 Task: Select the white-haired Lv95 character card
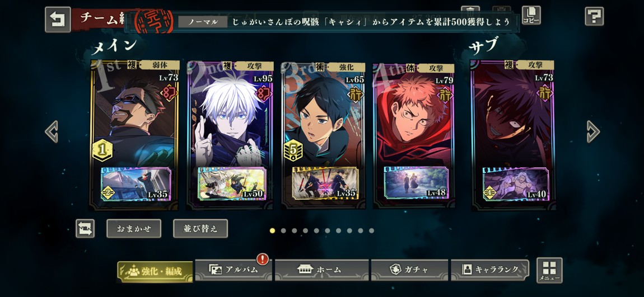(x=230, y=135)
